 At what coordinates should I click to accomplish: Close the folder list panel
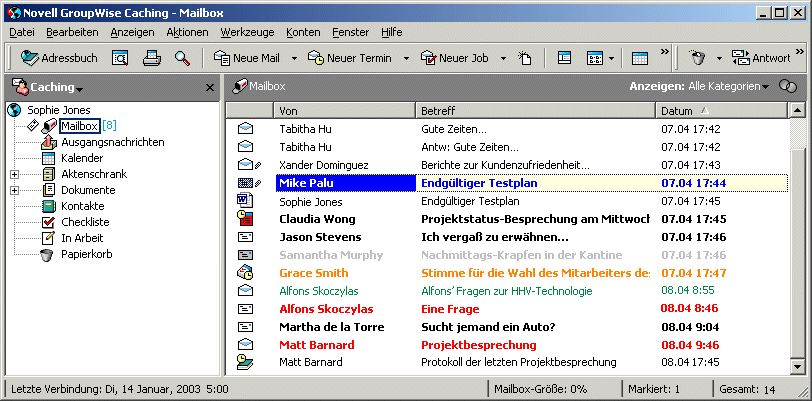click(210, 88)
